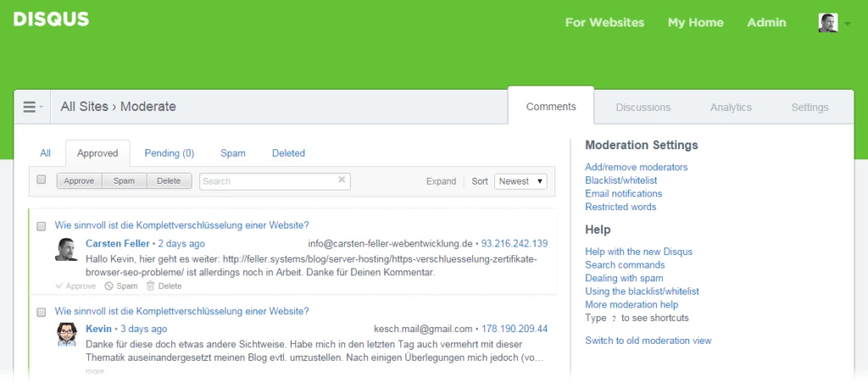Expand the account dropdown arrow
The image size is (868, 388).
tap(848, 24)
